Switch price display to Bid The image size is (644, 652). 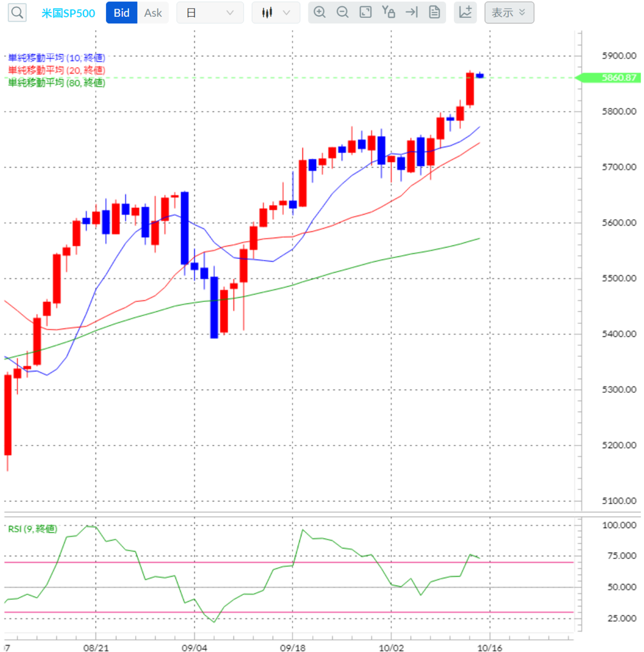point(122,12)
